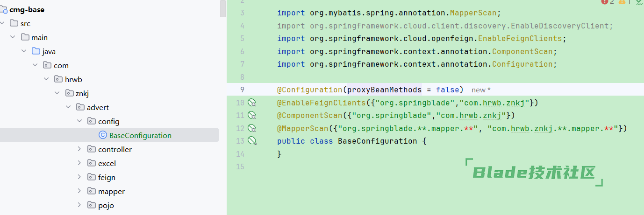Expand the excel package
Image resolution: width=644 pixels, height=215 pixels.
(x=79, y=163)
